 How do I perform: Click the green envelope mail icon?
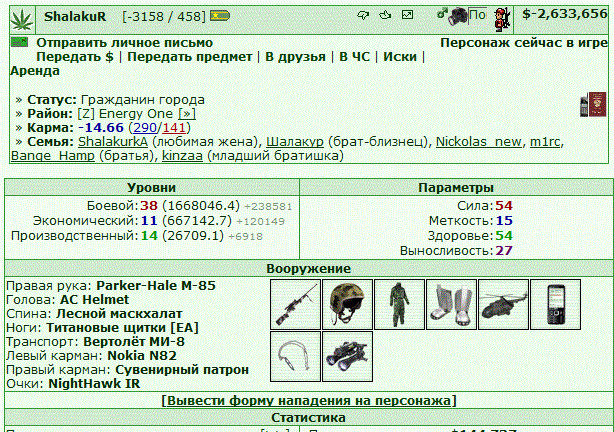coord(20,42)
